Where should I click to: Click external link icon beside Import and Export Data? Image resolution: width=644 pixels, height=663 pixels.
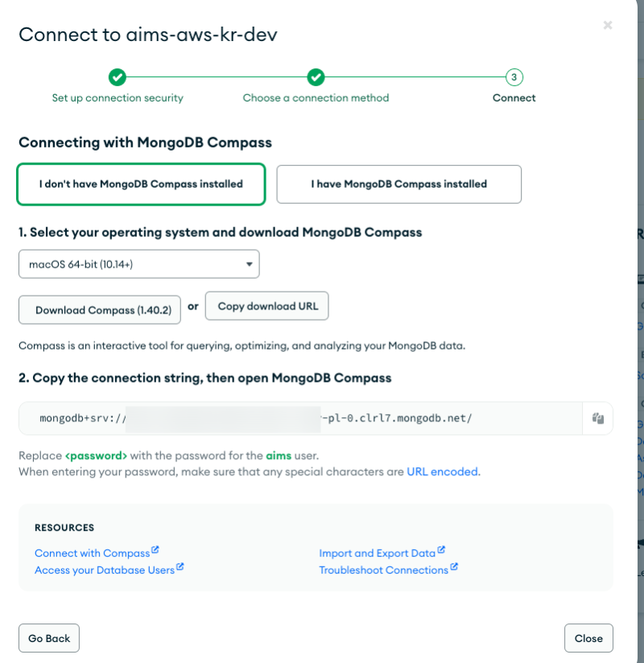pos(441,551)
